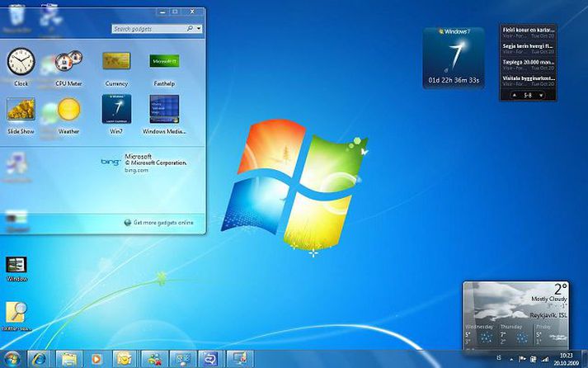Click the Action Center flag tray icon

(x=522, y=359)
